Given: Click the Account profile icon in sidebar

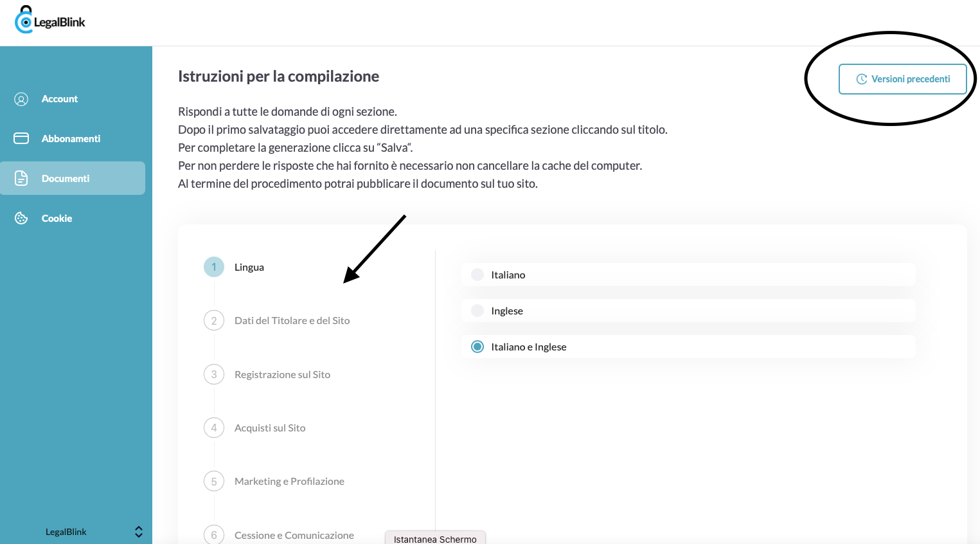Looking at the screenshot, I should [21, 98].
